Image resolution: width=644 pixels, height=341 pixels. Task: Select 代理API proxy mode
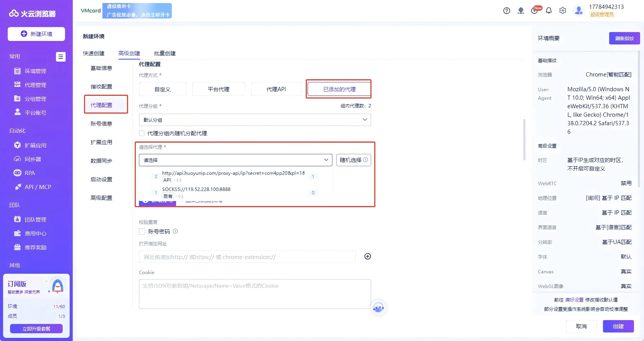tap(276, 89)
